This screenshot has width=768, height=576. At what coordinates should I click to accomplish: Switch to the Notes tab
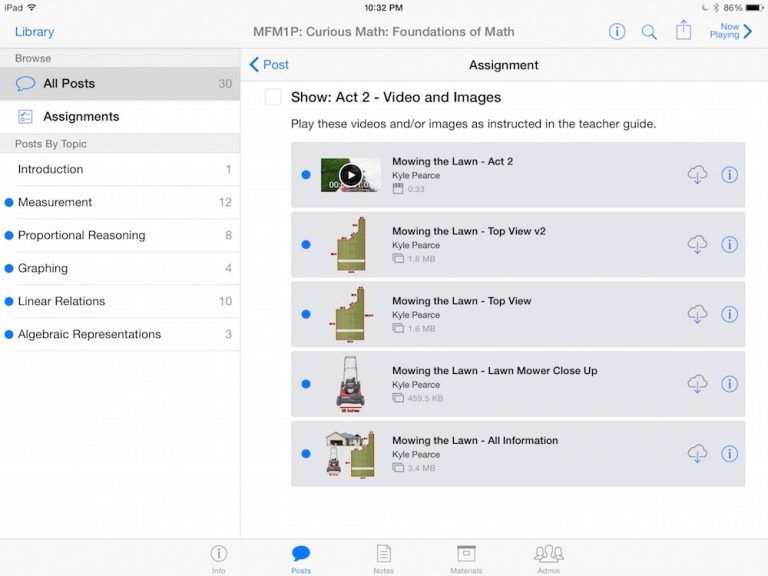coord(383,558)
